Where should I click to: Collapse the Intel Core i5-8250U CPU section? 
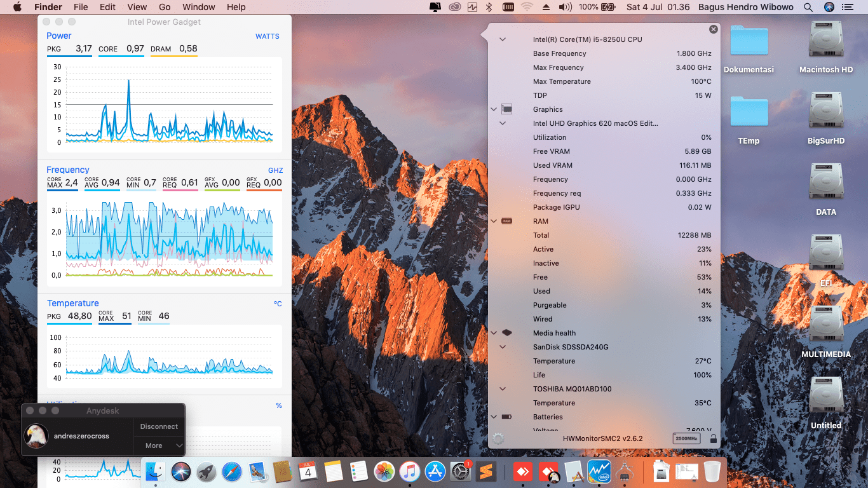[x=503, y=39]
